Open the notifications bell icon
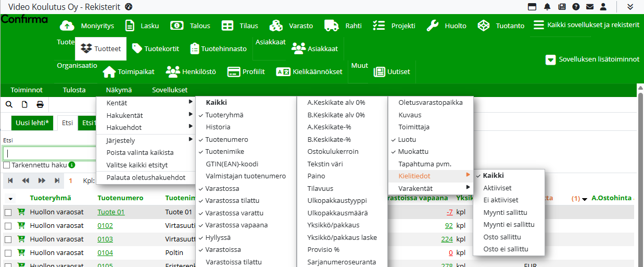 547,7
